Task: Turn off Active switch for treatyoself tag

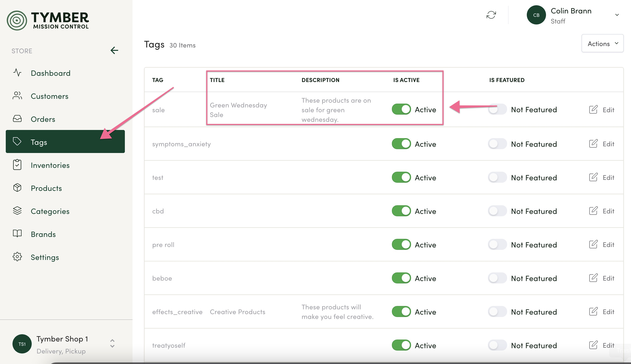Action: (401, 345)
